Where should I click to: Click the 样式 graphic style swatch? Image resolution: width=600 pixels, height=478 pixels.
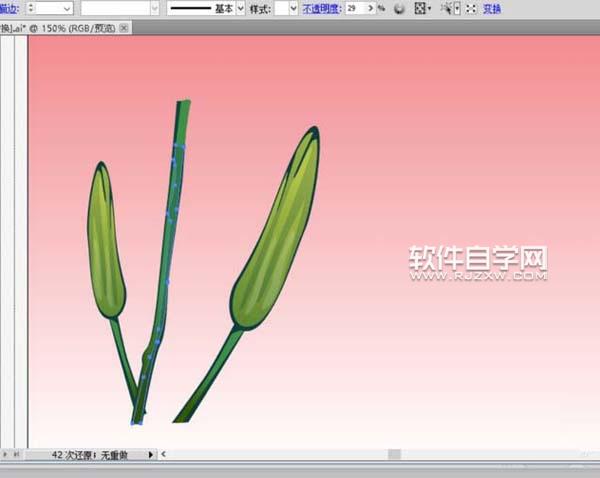282,8
